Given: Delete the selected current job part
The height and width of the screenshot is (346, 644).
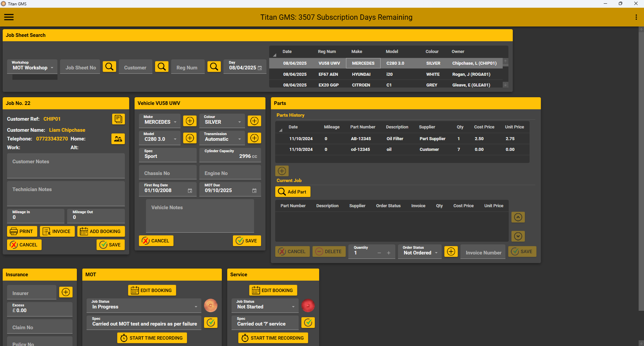Looking at the screenshot, I should pos(329,251).
